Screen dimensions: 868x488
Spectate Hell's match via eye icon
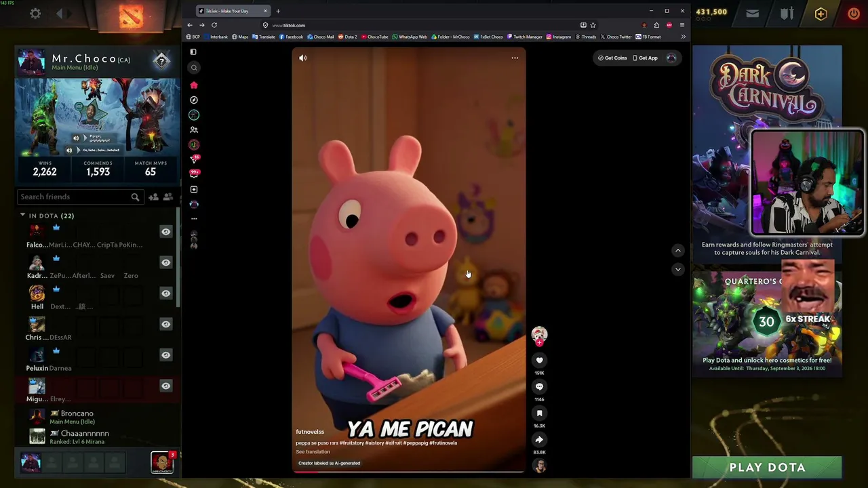click(x=165, y=293)
